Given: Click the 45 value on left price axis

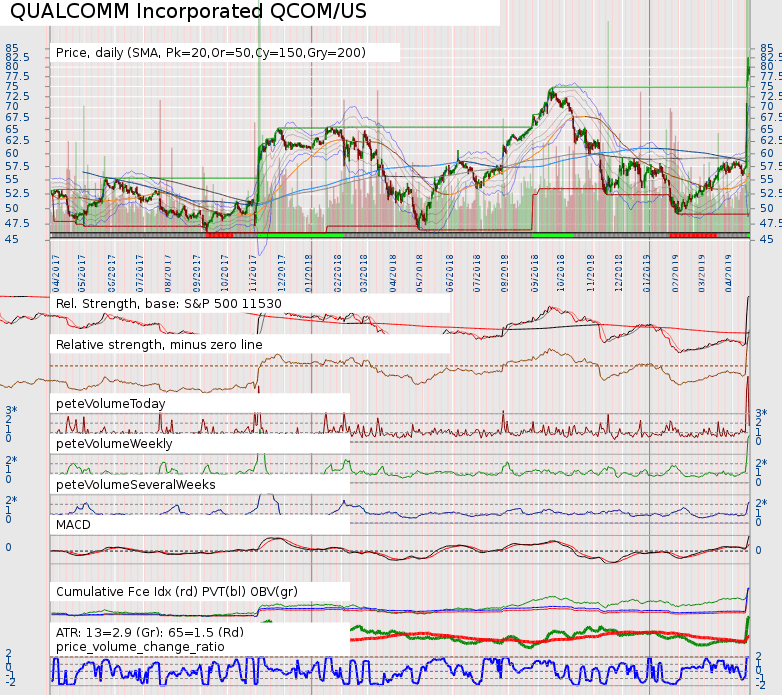Looking at the screenshot, I should tap(12, 239).
